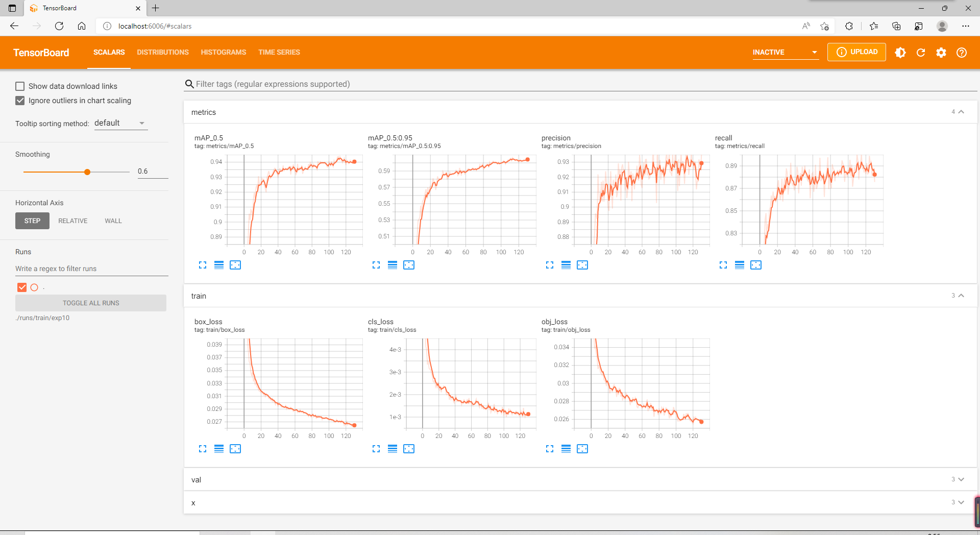Focus the runs regex filter field
Image resolution: width=980 pixels, height=535 pixels.
click(x=92, y=269)
